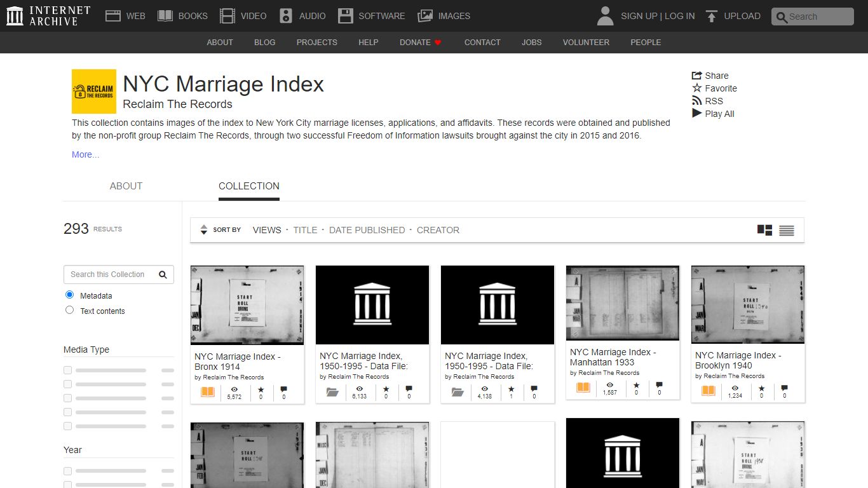Switch to the ABOUT tab
Image resolution: width=868 pixels, height=488 pixels.
(126, 186)
